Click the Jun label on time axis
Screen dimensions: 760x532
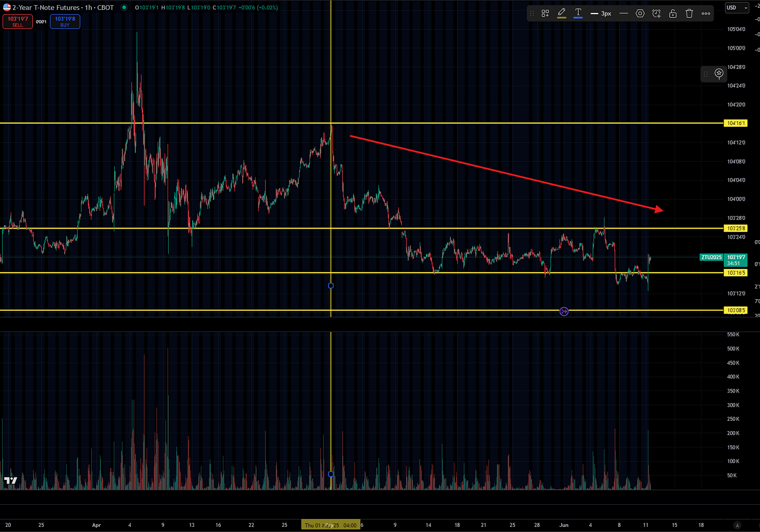564,525
